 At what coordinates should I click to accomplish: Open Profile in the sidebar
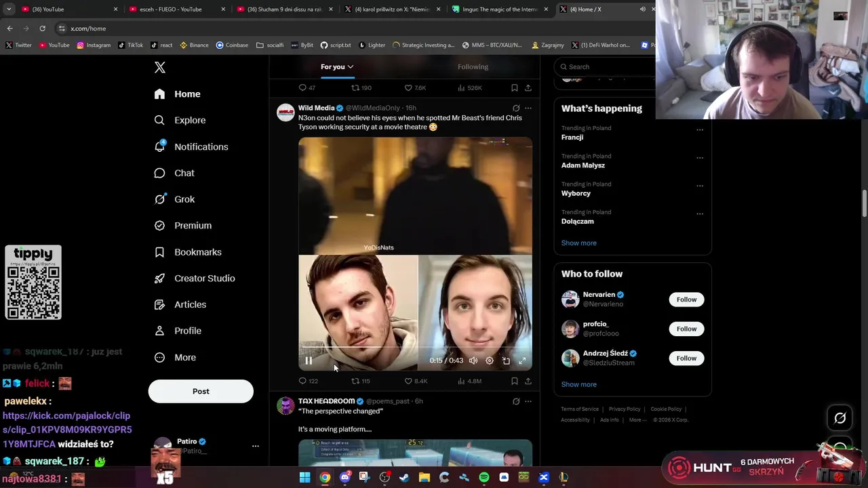pos(178,331)
